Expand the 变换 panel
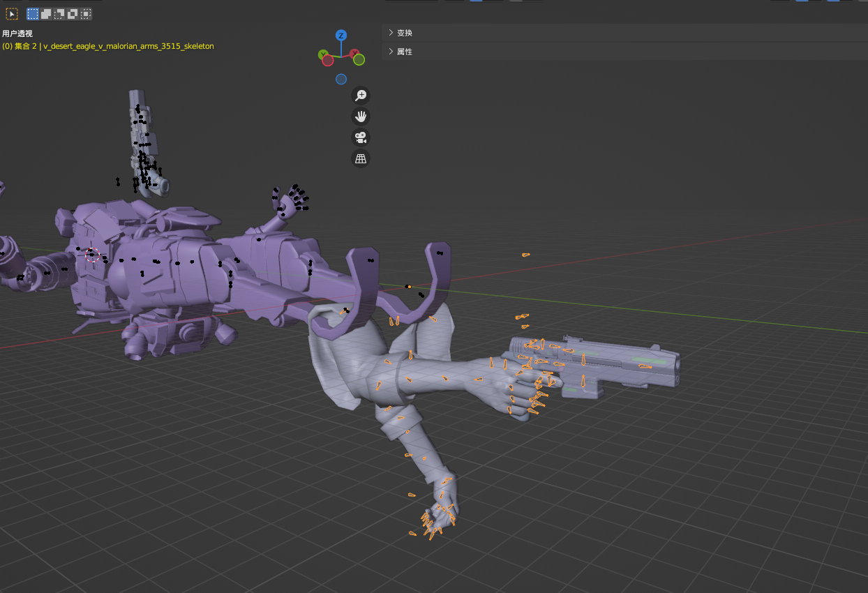The image size is (868, 593). [x=624, y=33]
